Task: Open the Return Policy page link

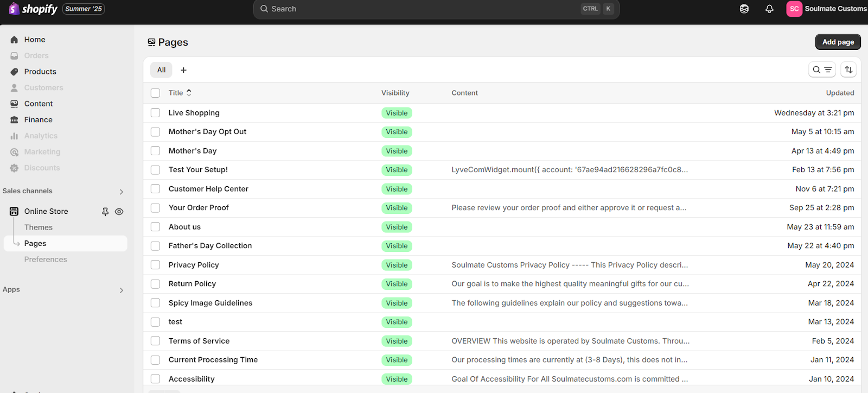Action: coord(192,284)
